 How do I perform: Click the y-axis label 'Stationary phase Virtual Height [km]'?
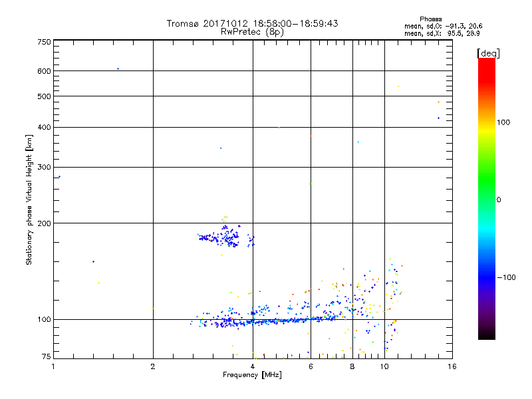click(29, 199)
